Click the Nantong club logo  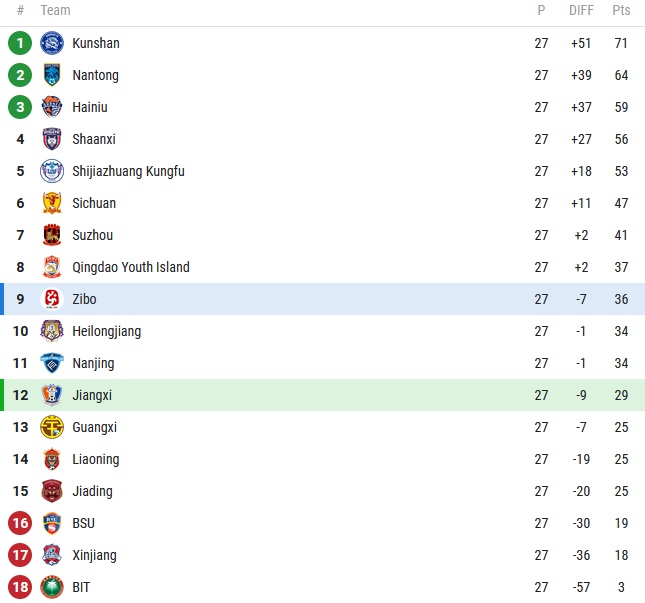(x=52, y=75)
